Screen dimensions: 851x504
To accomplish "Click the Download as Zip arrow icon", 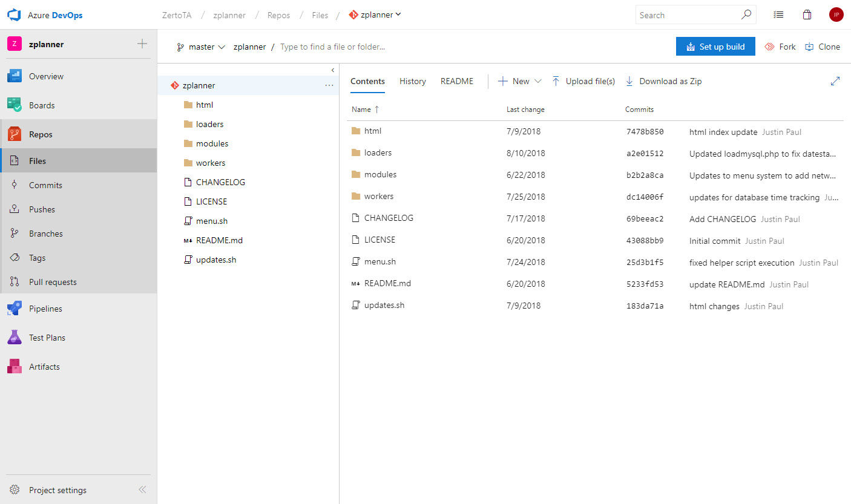I will [x=629, y=81].
